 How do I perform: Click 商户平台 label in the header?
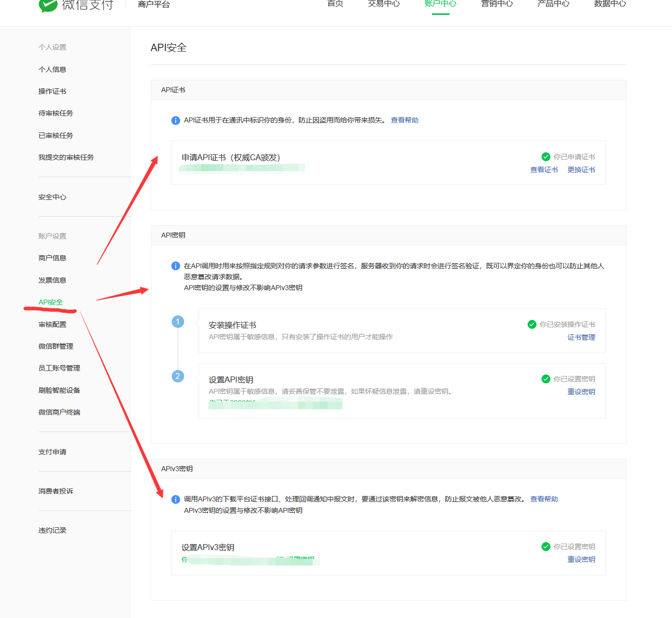(x=154, y=4)
